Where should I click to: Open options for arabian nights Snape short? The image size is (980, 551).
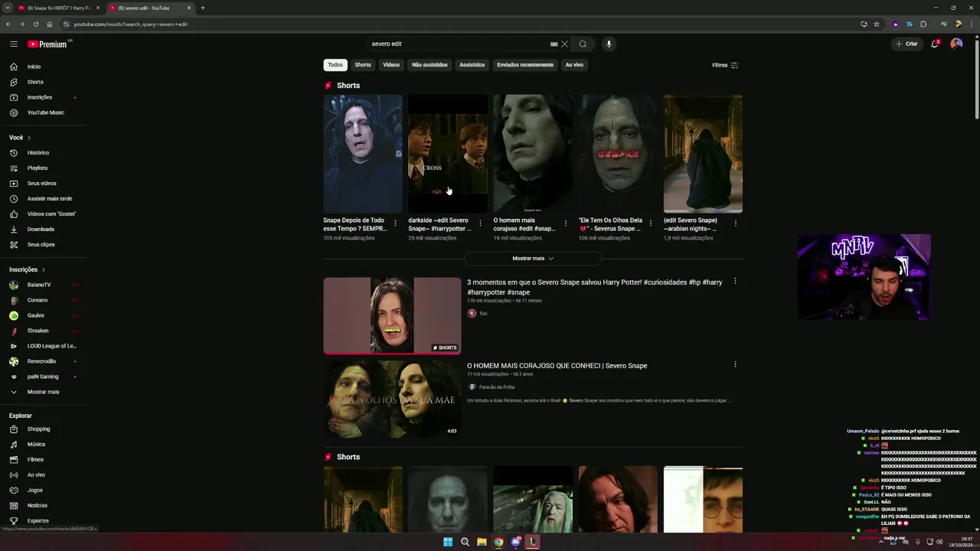pyautogui.click(x=736, y=223)
